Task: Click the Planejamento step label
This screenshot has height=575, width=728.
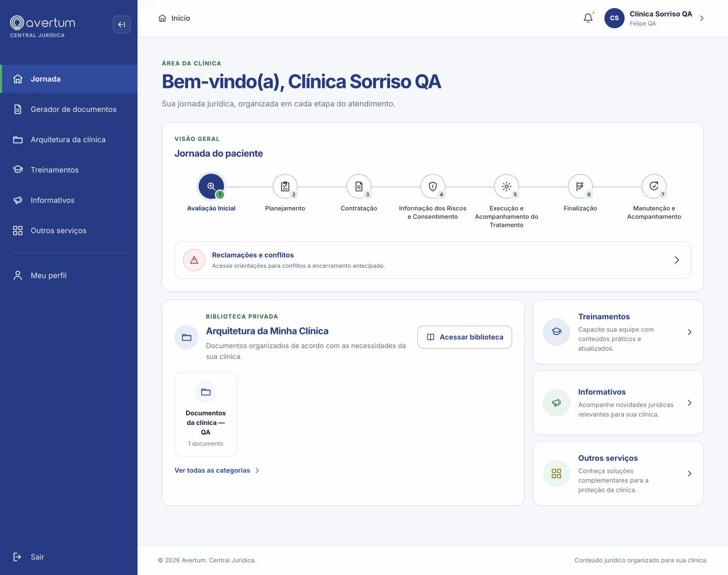Action: 285,208
